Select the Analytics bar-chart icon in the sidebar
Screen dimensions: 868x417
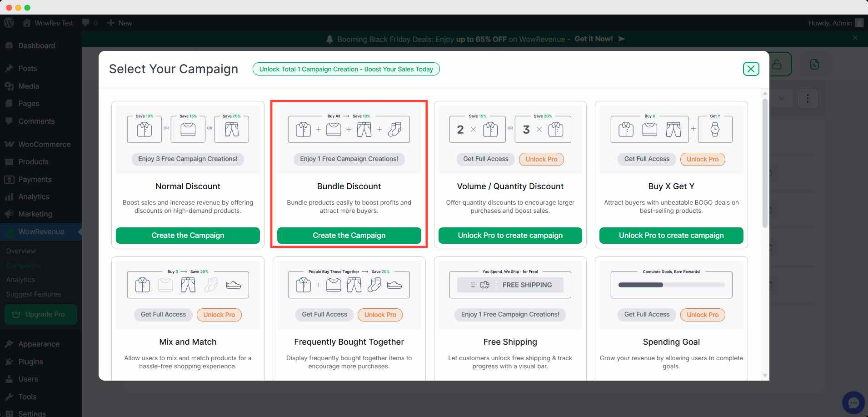(9, 196)
